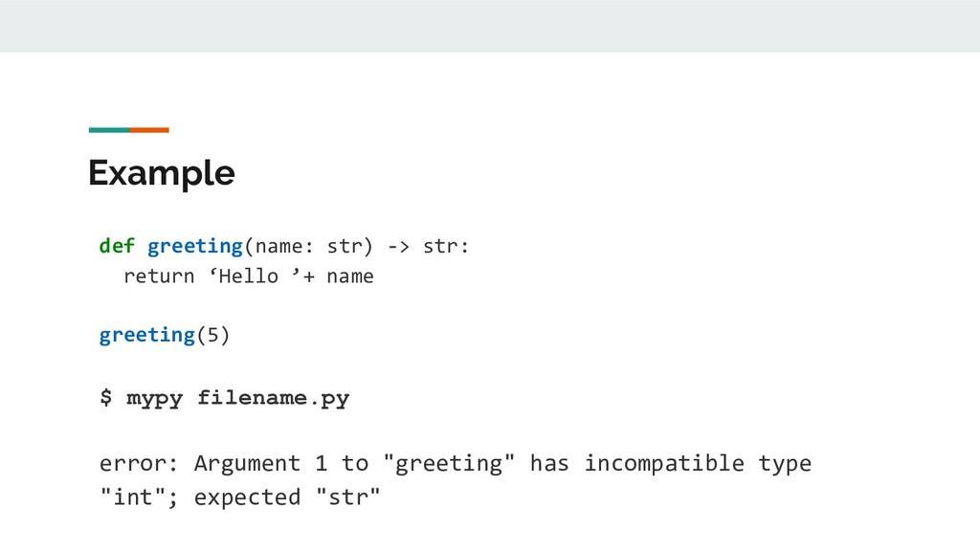Viewport: 980px width, 551px height.
Task: Click the "return" keyword in the code
Action: coord(159,276)
